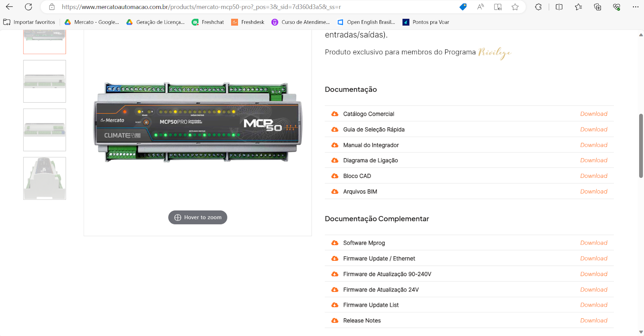Select the first product thumbnail with red border
The height and width of the screenshot is (336, 644).
pos(45,42)
